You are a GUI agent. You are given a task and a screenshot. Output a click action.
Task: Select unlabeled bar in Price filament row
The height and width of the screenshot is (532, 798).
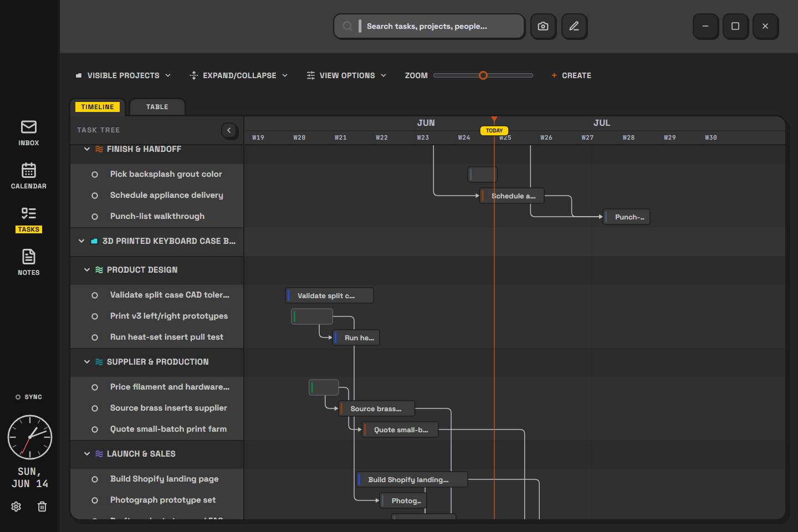324,387
